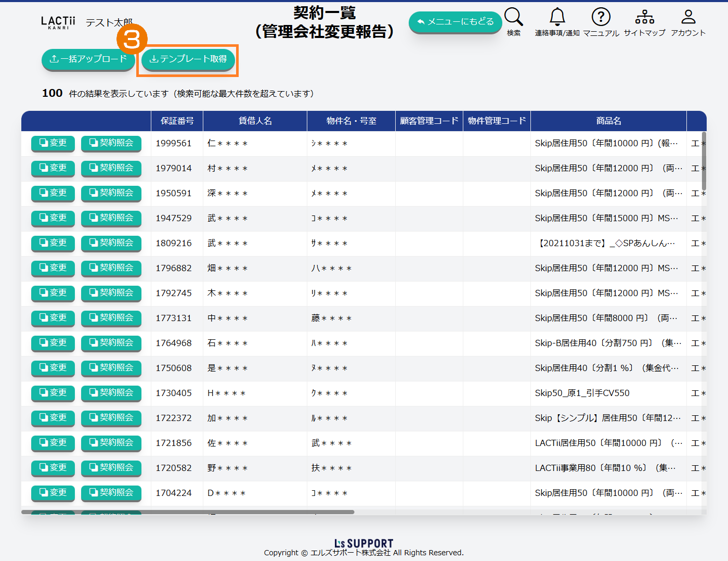Click the table's vertical scrollbar thumb
The height and width of the screenshot is (561, 728).
coord(704,161)
